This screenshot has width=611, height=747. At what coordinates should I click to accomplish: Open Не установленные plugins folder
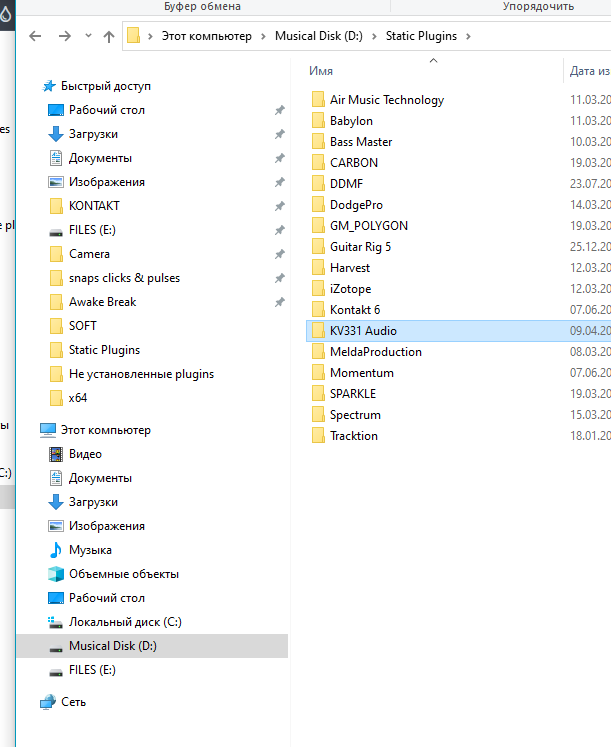[x=141, y=374]
